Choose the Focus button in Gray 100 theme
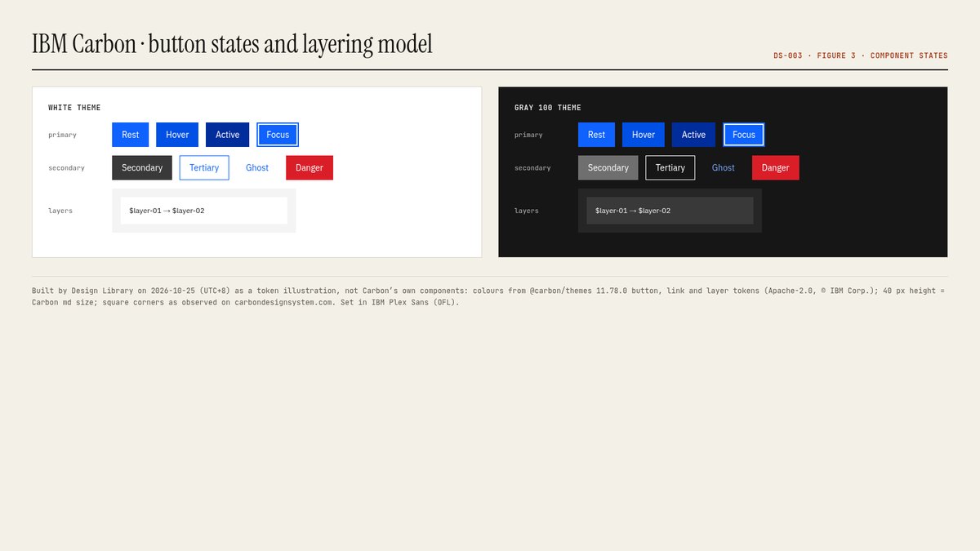The height and width of the screenshot is (551, 980). (744, 135)
